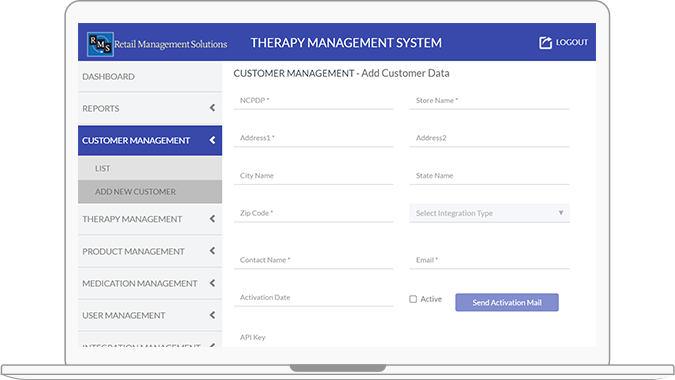Click the Customer Management Add Customer Data heading
This screenshot has width=675, height=380.
[341, 74]
